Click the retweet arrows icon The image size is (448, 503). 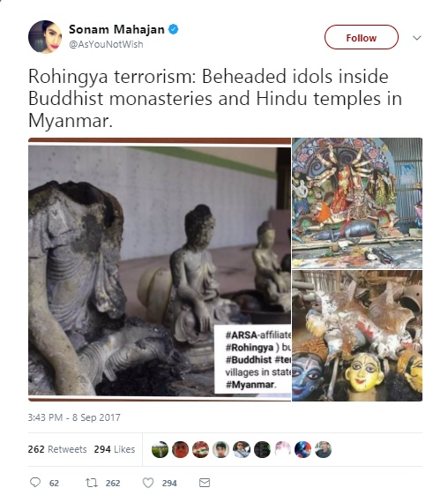tap(92, 483)
